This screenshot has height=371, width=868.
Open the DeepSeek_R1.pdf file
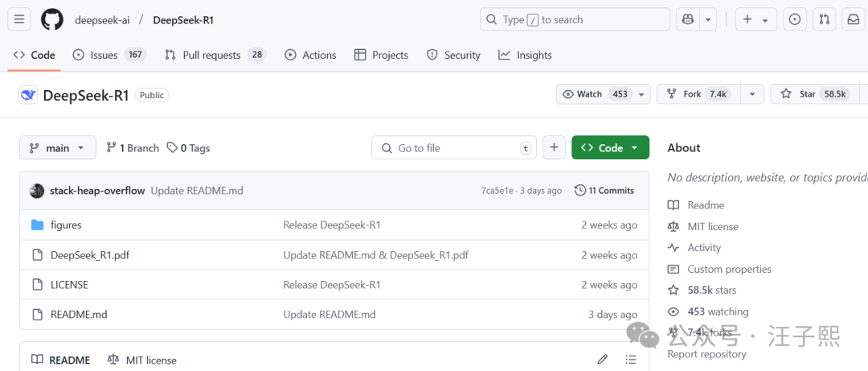(x=89, y=255)
